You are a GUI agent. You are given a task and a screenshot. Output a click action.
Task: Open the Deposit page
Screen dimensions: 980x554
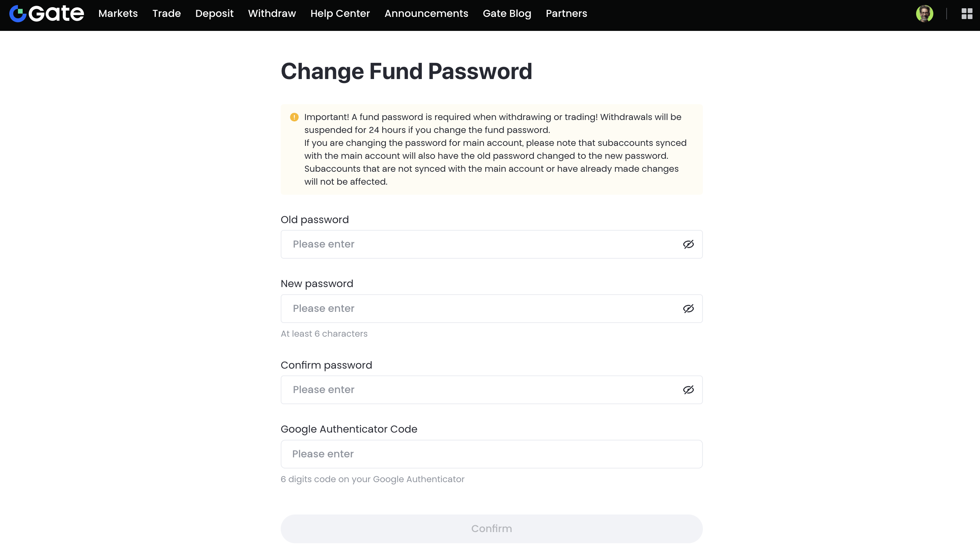coord(214,14)
